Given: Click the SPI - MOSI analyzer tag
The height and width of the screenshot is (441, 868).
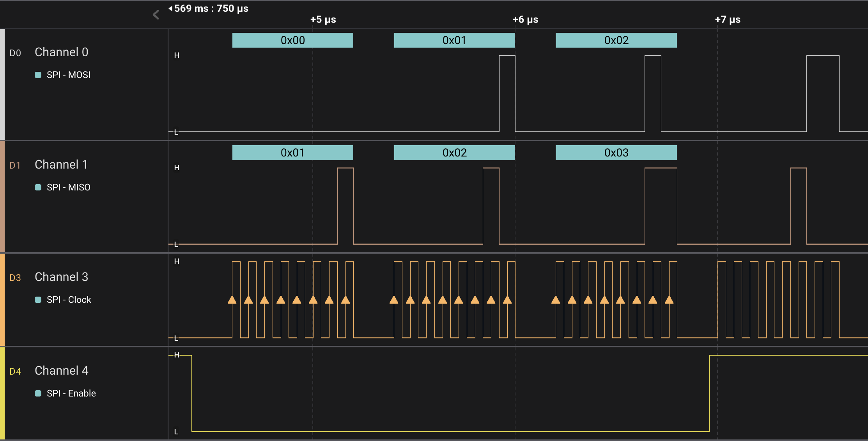Looking at the screenshot, I should click(x=69, y=75).
